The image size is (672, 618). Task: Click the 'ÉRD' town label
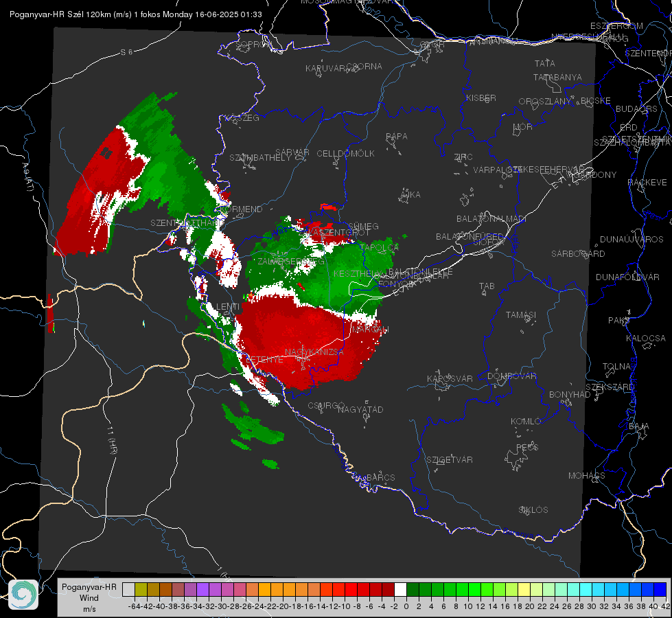(628, 128)
